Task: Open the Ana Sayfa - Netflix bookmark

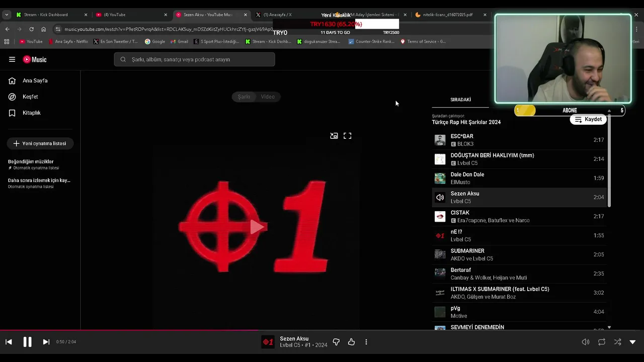Action: (68, 41)
